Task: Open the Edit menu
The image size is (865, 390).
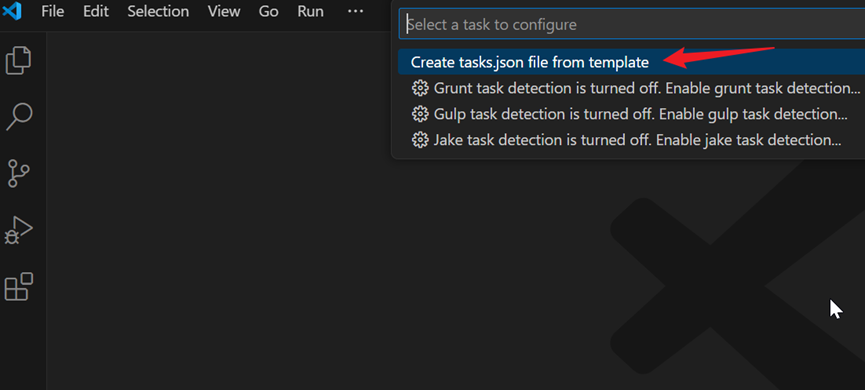Action: click(96, 11)
